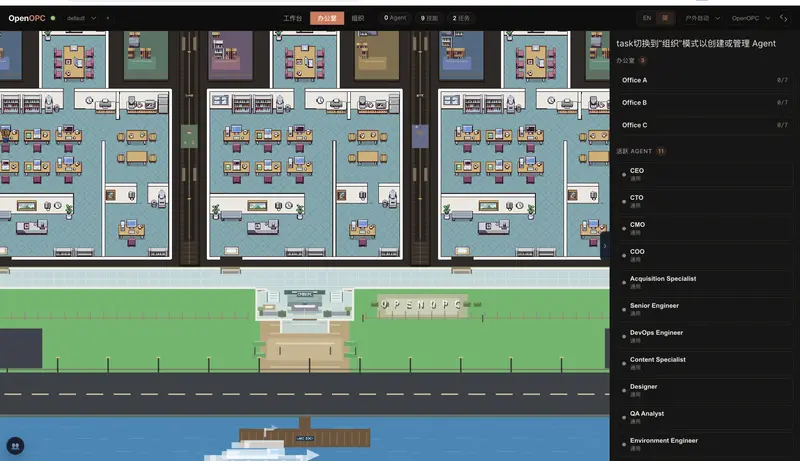Click the round people icon button bottom-left
The image size is (800, 461).
(x=15, y=446)
